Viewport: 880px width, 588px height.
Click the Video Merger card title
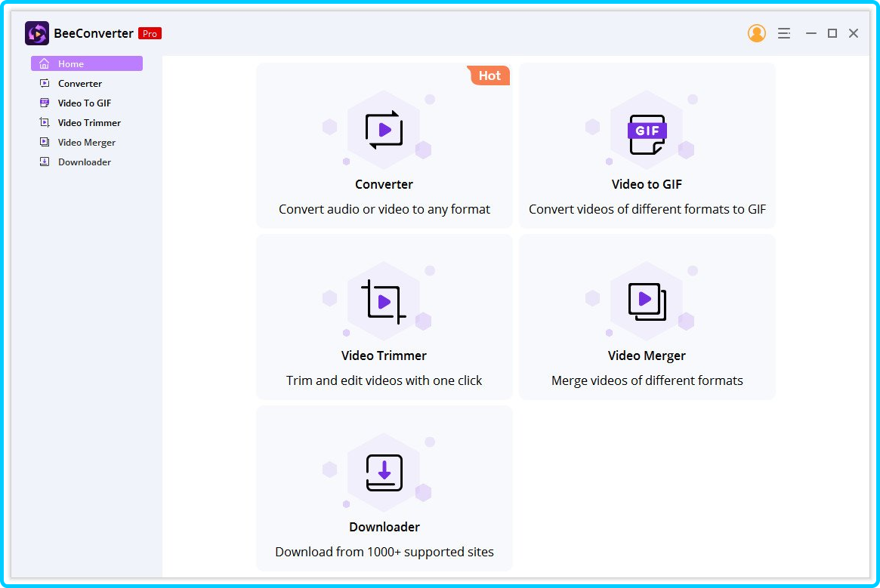pos(647,356)
